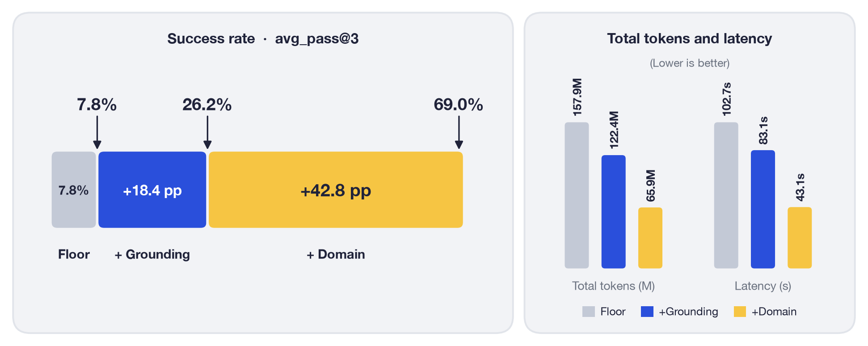This screenshot has width=868, height=346.
Task: Click the yellow 65.9M tokens bar
Action: point(650,238)
